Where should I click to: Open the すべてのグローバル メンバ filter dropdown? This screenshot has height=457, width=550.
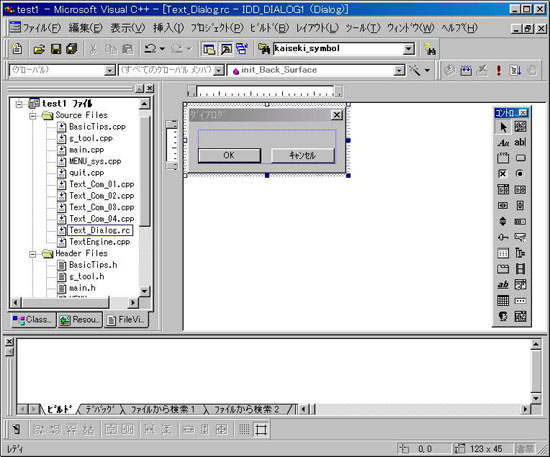pos(219,70)
